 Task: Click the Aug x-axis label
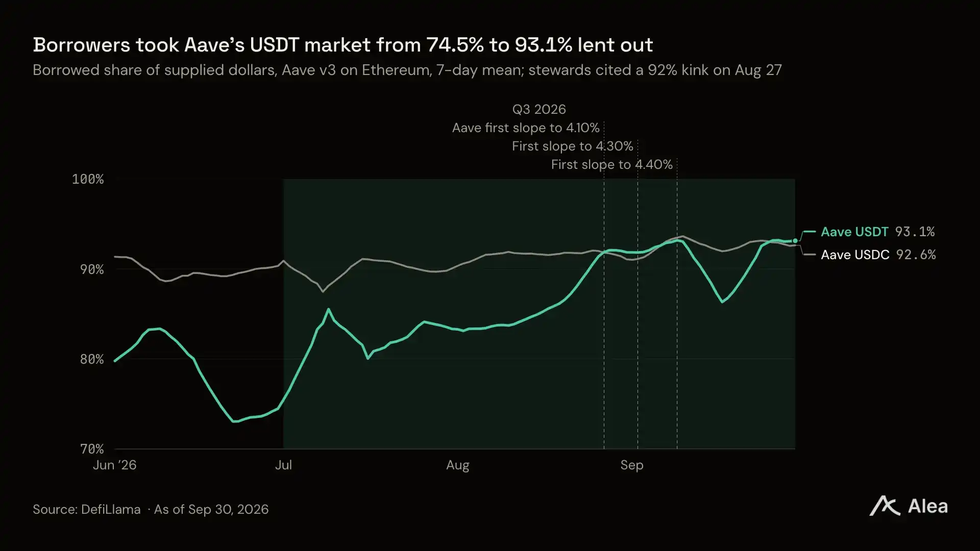click(458, 465)
